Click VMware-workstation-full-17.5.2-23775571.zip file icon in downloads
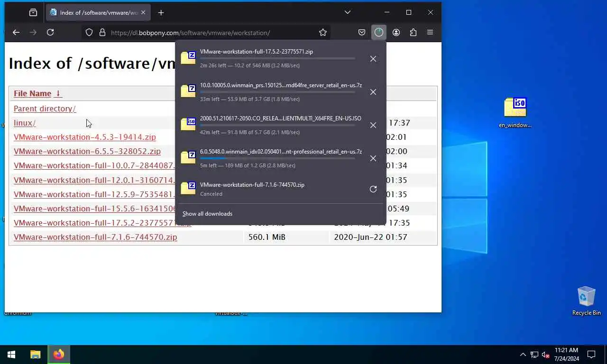Viewport: 607px width, 364px height. [188, 58]
